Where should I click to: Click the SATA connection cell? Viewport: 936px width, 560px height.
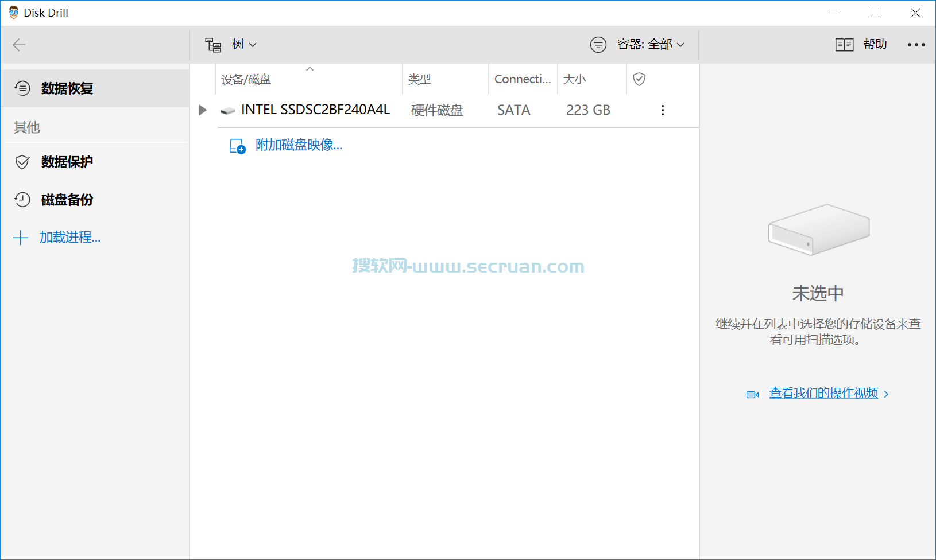[x=514, y=110]
